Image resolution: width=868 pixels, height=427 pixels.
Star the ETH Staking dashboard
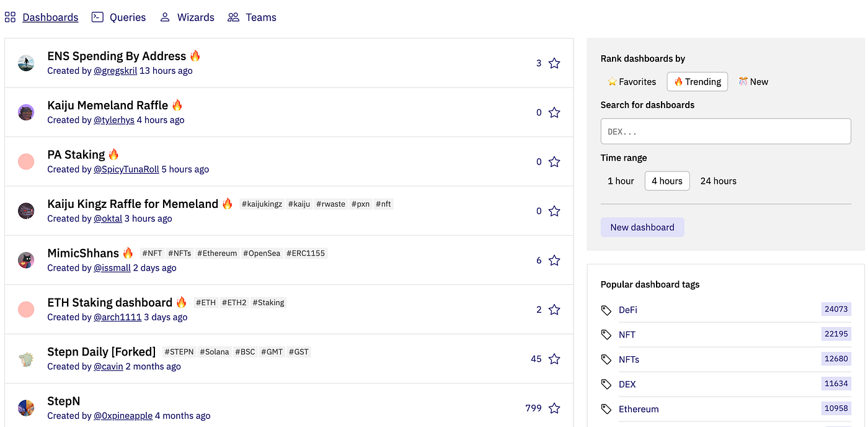tap(554, 310)
